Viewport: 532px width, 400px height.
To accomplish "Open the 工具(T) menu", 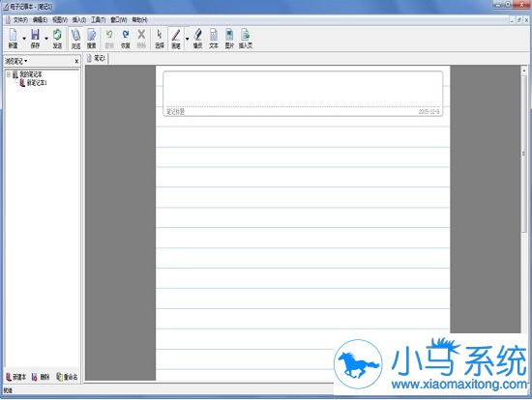I will point(98,20).
